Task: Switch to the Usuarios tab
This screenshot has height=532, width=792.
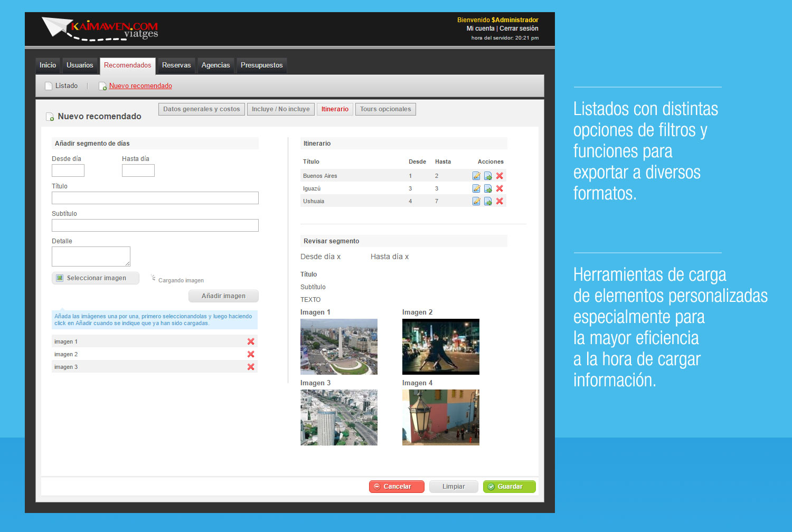Action: (80, 65)
